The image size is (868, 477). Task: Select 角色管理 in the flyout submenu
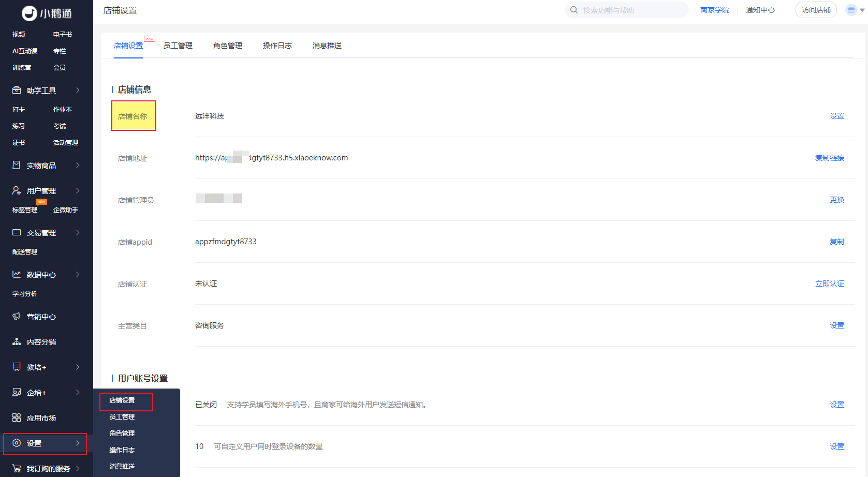click(122, 433)
